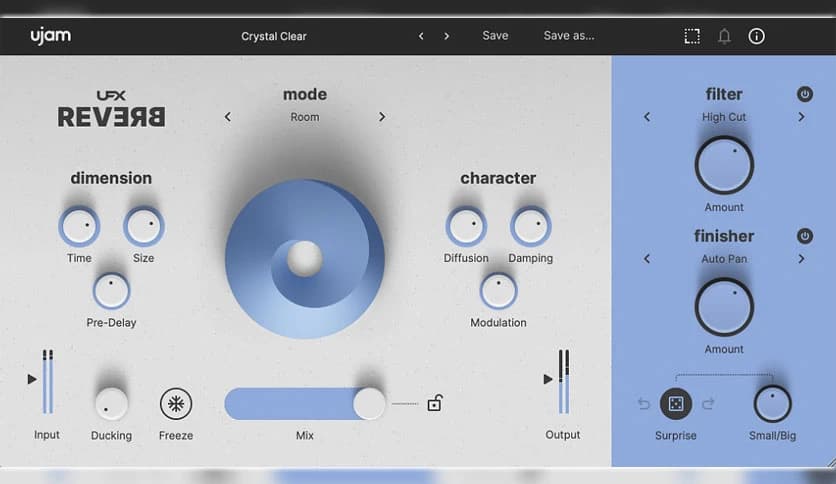
Task: Click the Size knob
Action: pos(144,226)
